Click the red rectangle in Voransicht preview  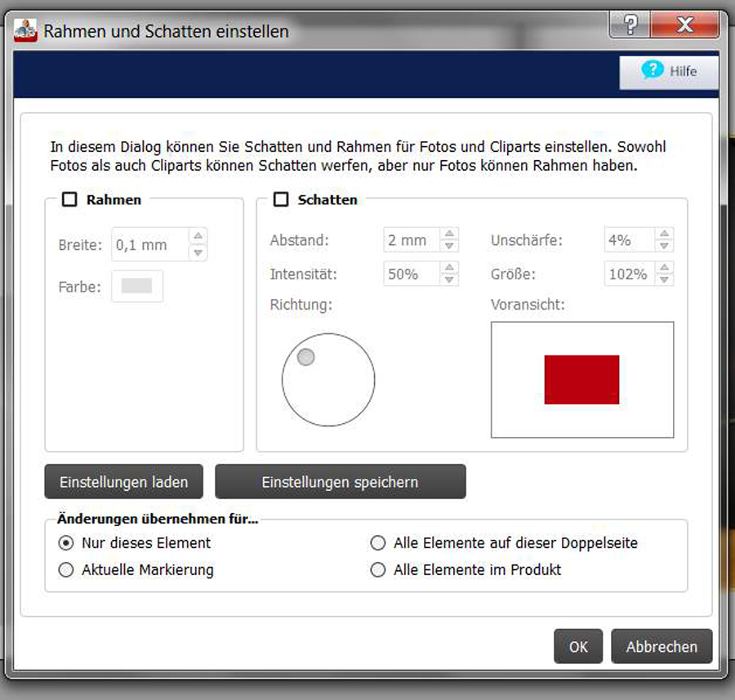tap(581, 379)
